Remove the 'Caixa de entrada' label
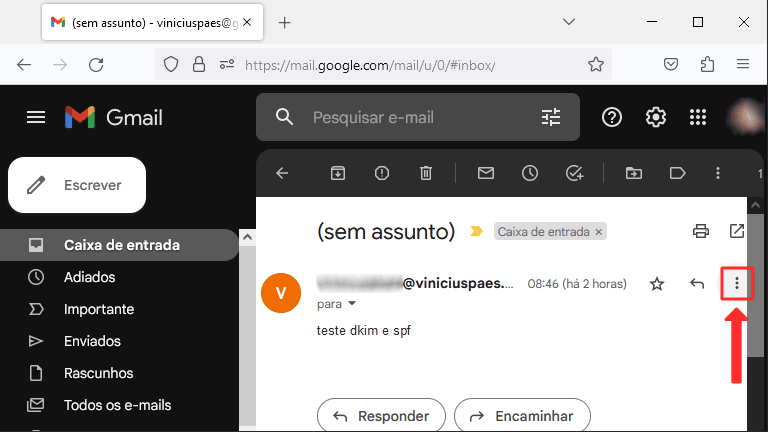Screen dimensions: 768x432 (599, 231)
